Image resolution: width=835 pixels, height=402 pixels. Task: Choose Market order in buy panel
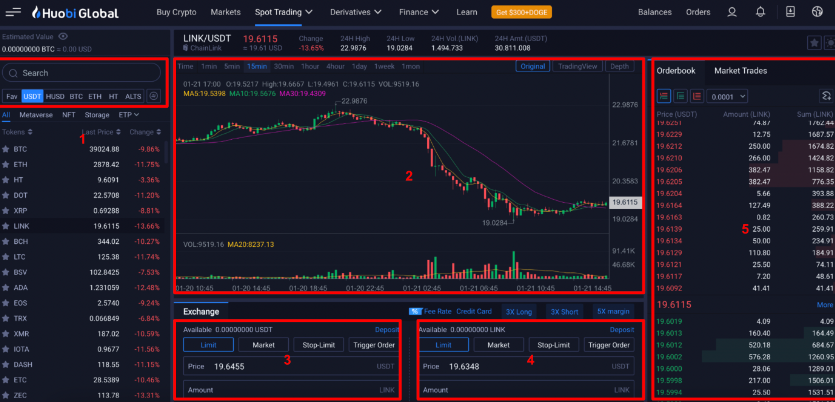point(264,345)
